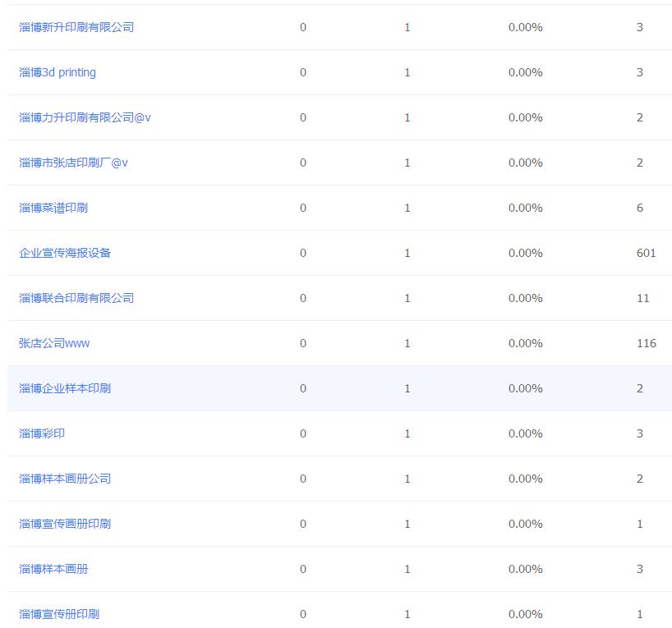Click the 淄博彩印 keyword link
Image resolution: width=672 pixels, height=628 pixels.
tap(42, 433)
